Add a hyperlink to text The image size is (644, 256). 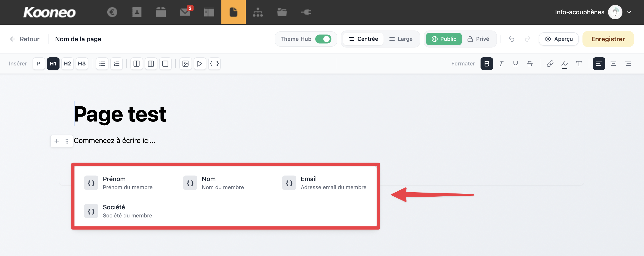[550, 64]
